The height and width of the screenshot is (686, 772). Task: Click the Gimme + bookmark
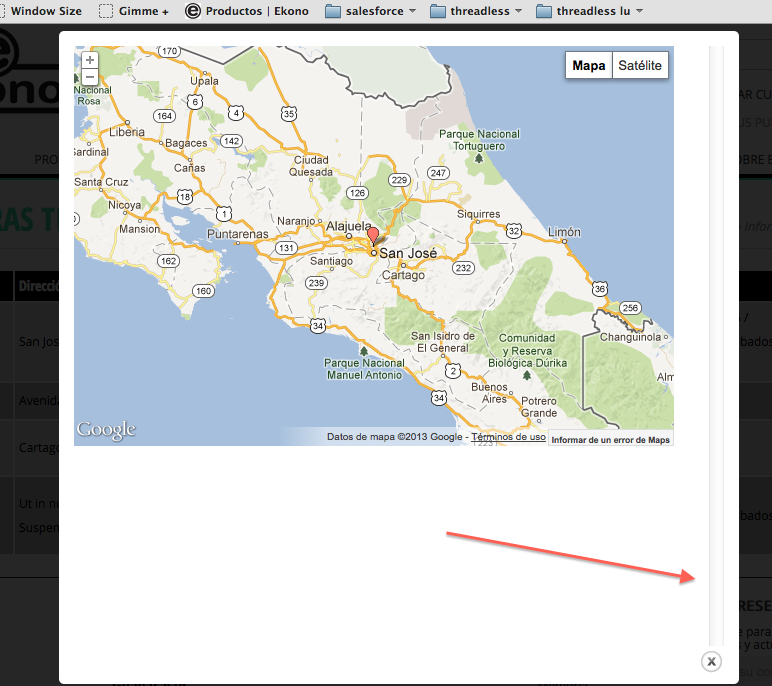point(134,11)
